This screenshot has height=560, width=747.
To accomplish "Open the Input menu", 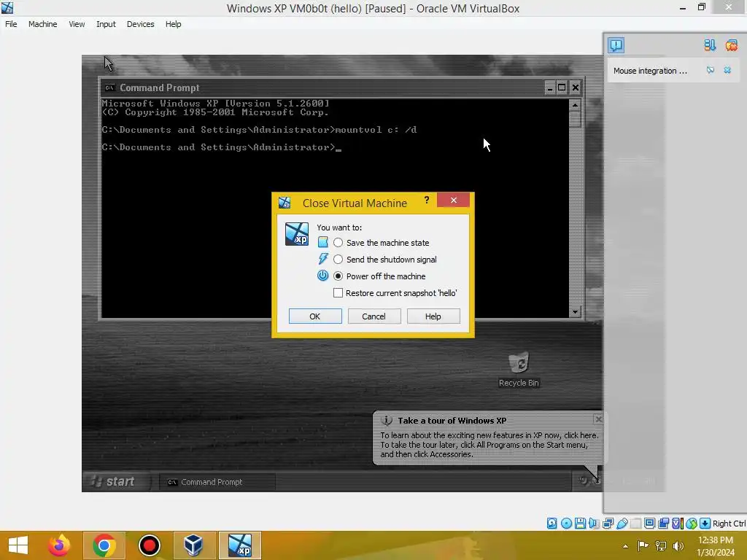I will tap(106, 24).
